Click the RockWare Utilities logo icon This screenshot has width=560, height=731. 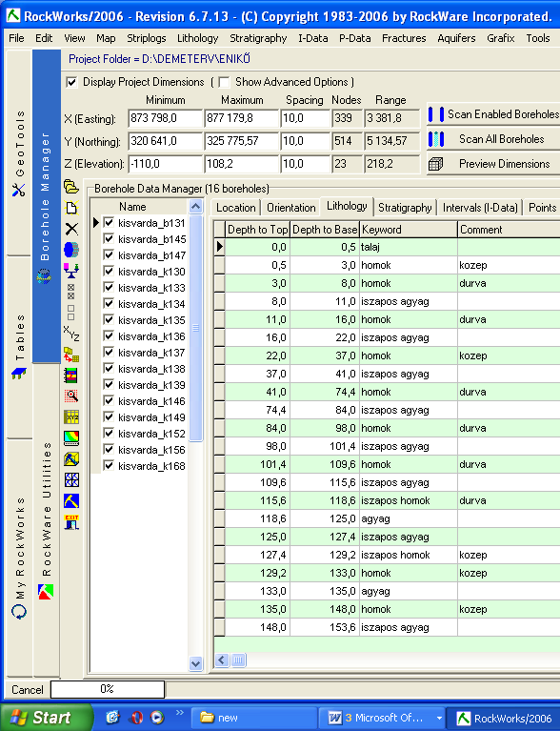point(45,591)
